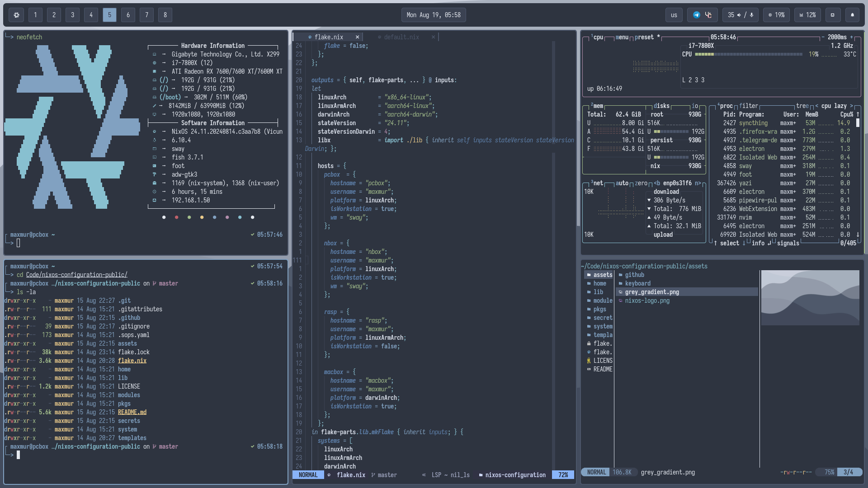Click the Telegram icon in the system tray

coord(697,15)
